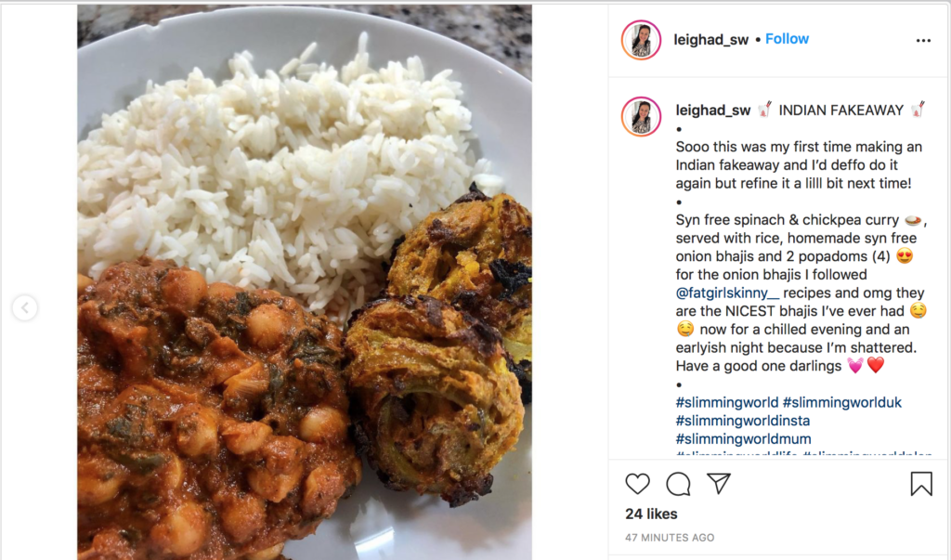951x560 pixels.
Task: Click the Indian Fakeaway caption title text
Action: (x=840, y=111)
